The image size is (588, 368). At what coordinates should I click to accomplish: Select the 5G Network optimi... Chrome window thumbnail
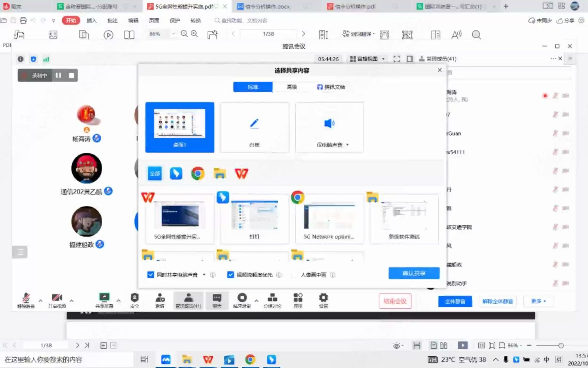[x=329, y=219]
